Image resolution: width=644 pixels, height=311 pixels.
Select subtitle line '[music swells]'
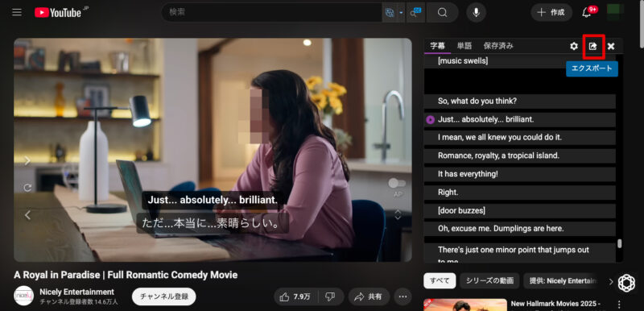(x=519, y=61)
